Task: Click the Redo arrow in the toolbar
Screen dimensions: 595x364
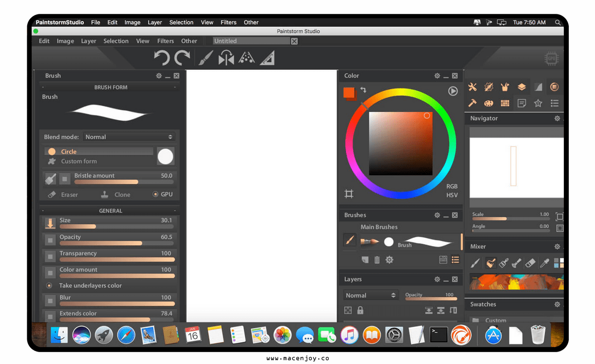Action: 182,58
